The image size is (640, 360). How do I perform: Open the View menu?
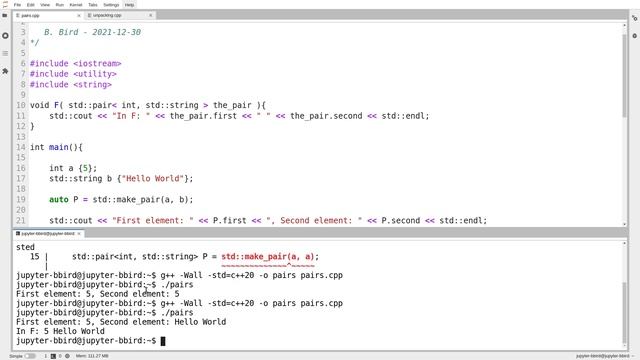point(45,5)
